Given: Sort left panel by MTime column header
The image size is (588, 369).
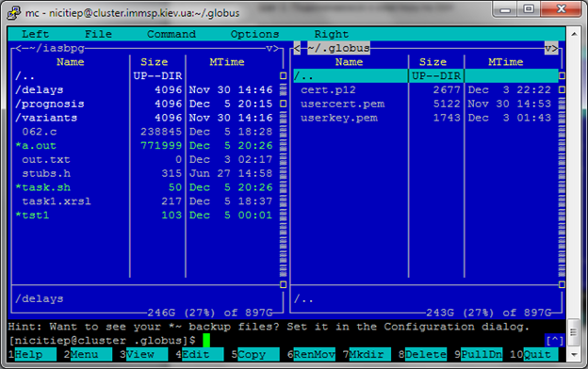Looking at the screenshot, I should 227,62.
